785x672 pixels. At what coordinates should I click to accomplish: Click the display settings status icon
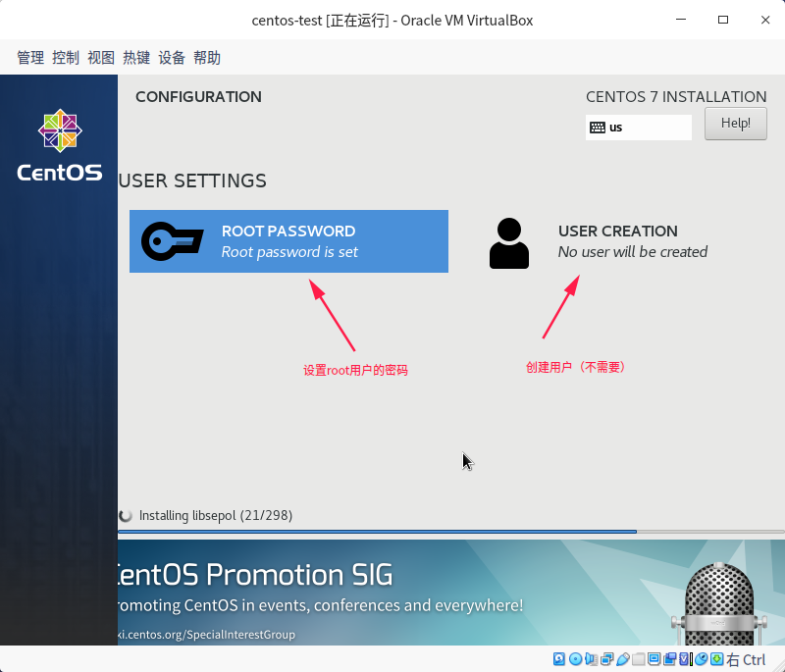[x=654, y=659]
